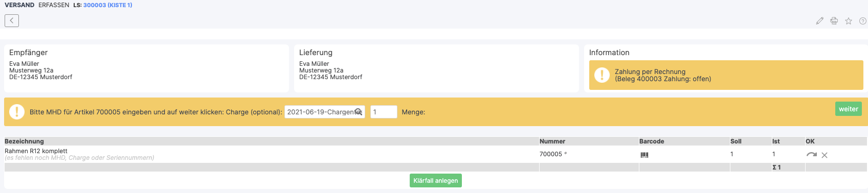This screenshot has width=868, height=193.
Task: Click the Bezeichnung column header
Action: 24,141
